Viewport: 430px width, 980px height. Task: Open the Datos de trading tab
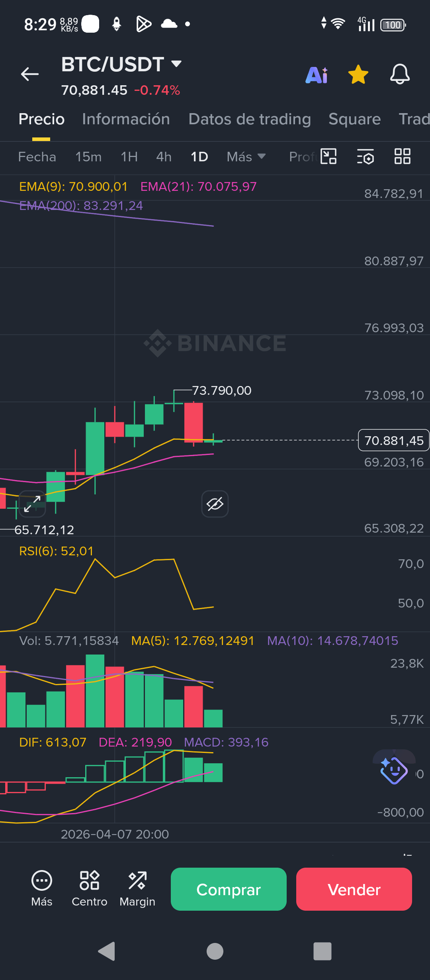point(250,119)
